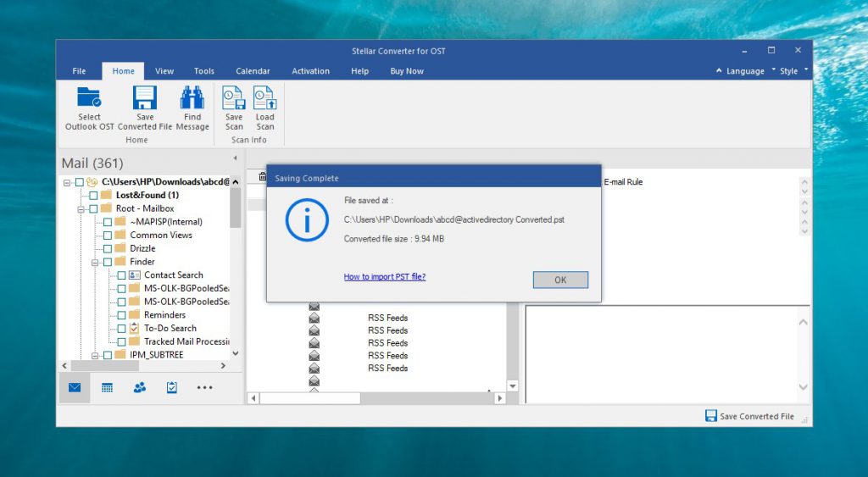Click the blue info icon in dialog
The image size is (868, 477).
point(307,219)
